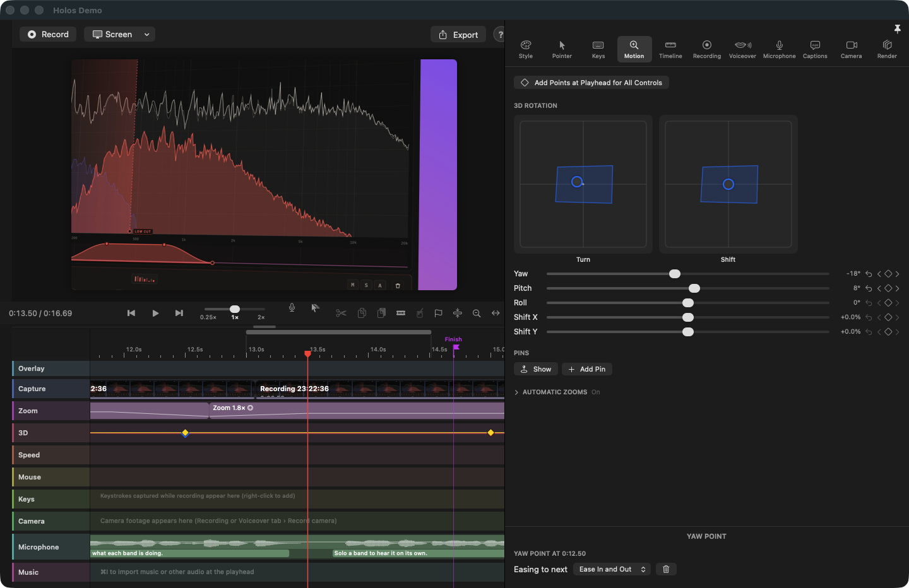Adjust the Shift X slider

pos(688,317)
